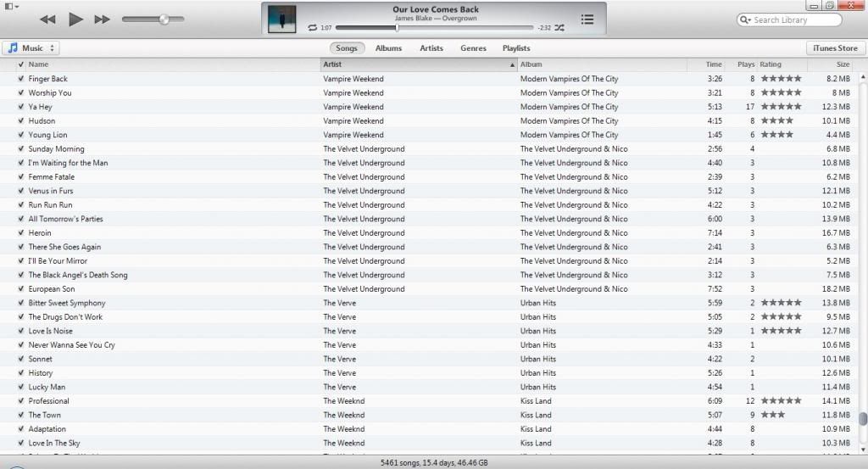
Task: Select the song European Son
Action: 52,289
